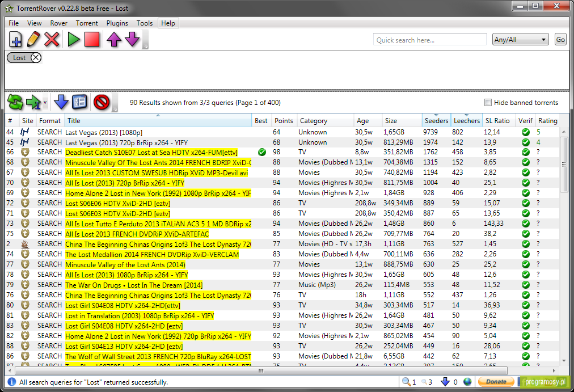Screen dimensions: 574x392
Task: Open the Plugins menu
Action: [117, 23]
